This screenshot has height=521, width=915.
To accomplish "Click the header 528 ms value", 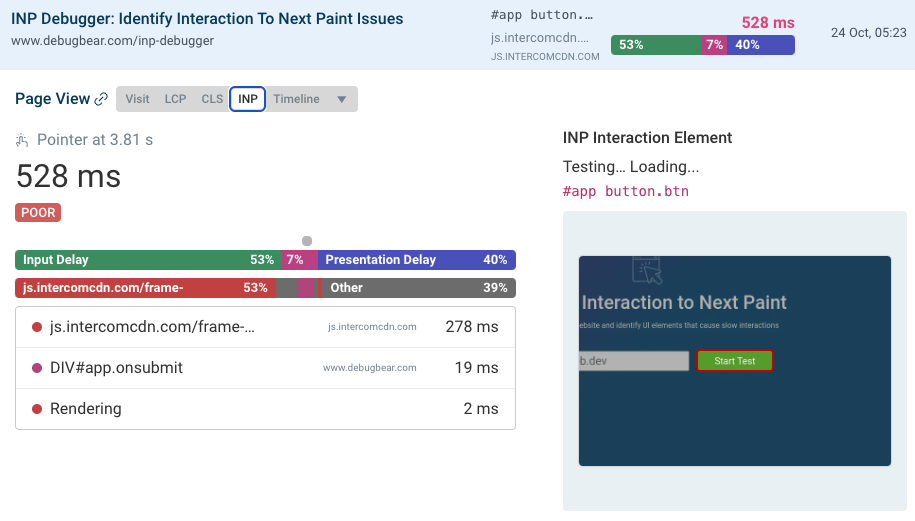I will 768,23.
